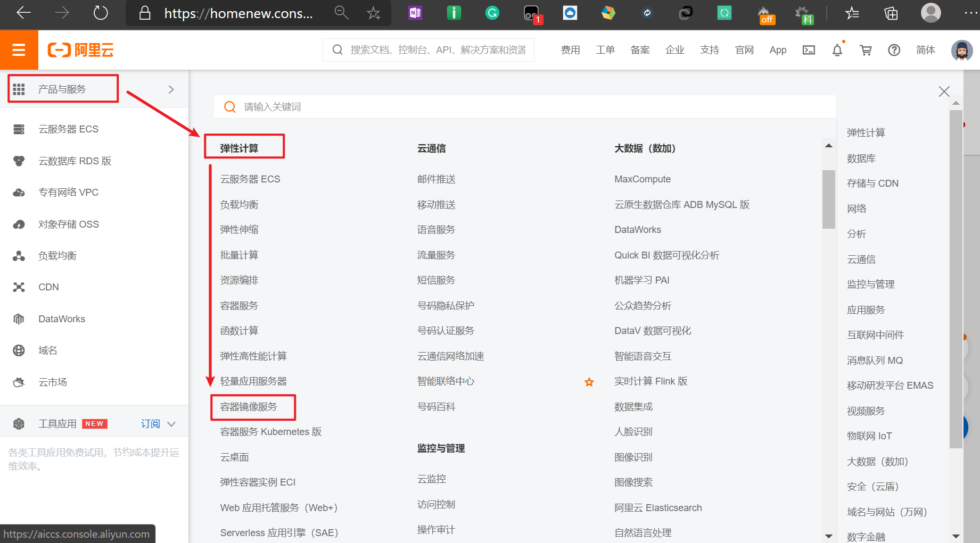Open 邮件推送 link
The image size is (980, 543).
(437, 179)
